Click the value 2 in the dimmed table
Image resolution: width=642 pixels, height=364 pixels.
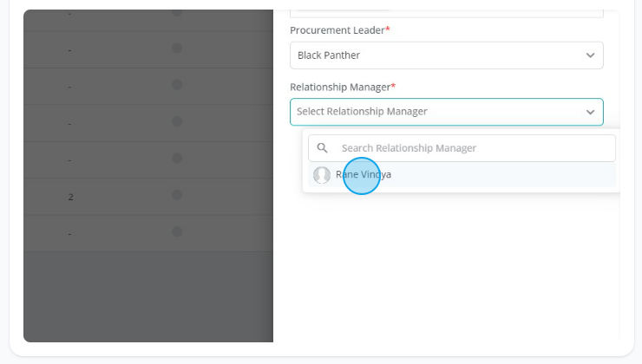(70, 197)
